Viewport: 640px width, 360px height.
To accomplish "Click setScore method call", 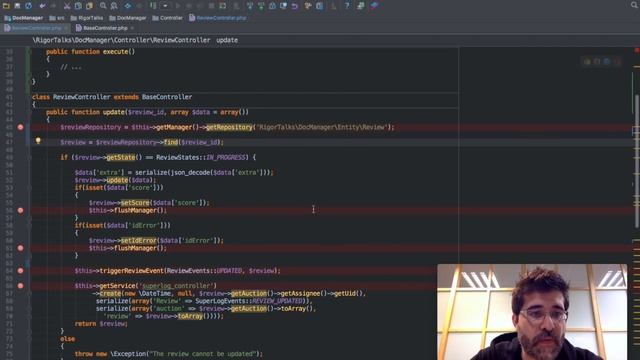I will tap(135, 203).
